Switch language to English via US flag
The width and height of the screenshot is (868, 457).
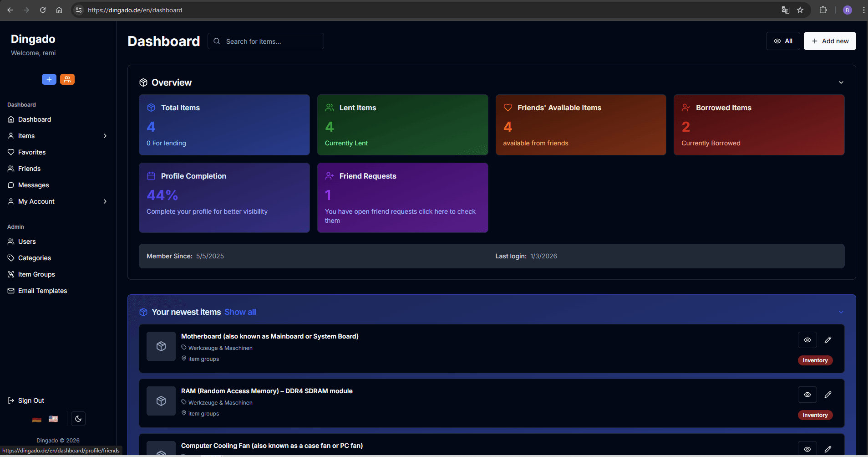(x=53, y=419)
